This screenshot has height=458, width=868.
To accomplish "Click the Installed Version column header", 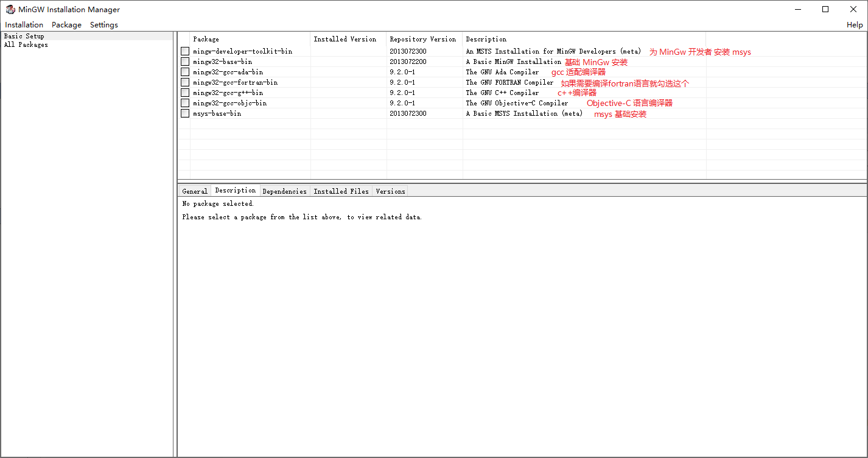I will [x=349, y=39].
